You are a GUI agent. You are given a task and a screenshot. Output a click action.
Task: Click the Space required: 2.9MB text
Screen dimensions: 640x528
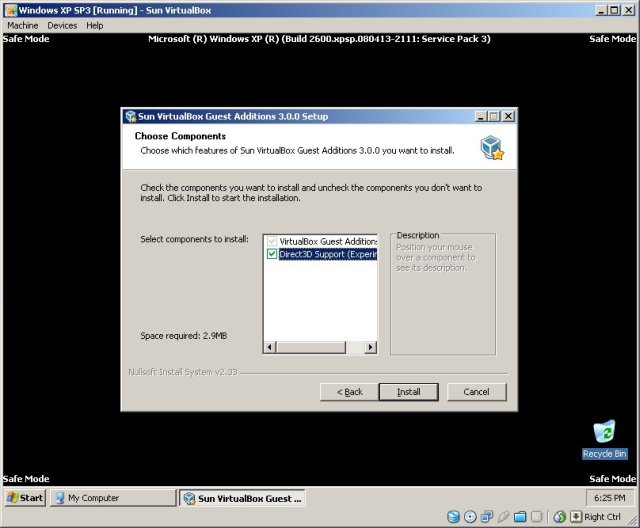pos(184,336)
